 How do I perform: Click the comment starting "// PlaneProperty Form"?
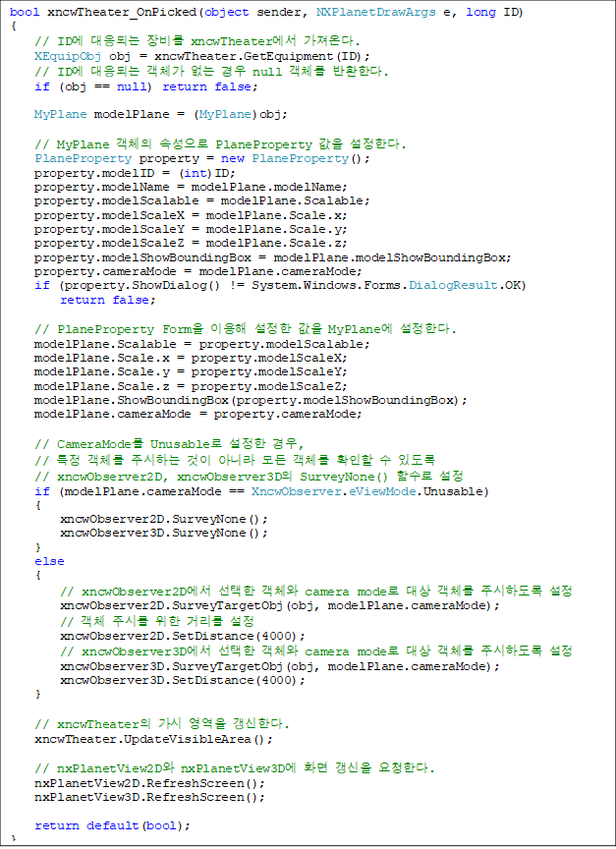coord(246,329)
